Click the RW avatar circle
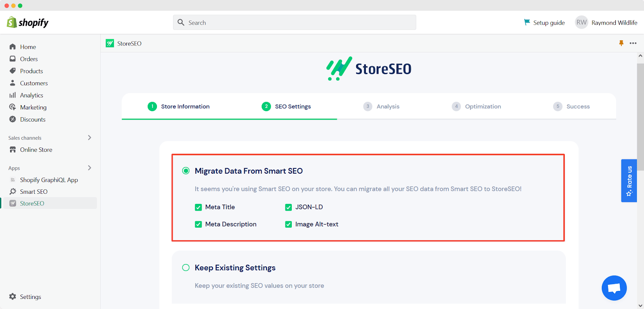The width and height of the screenshot is (644, 309). coord(582,23)
